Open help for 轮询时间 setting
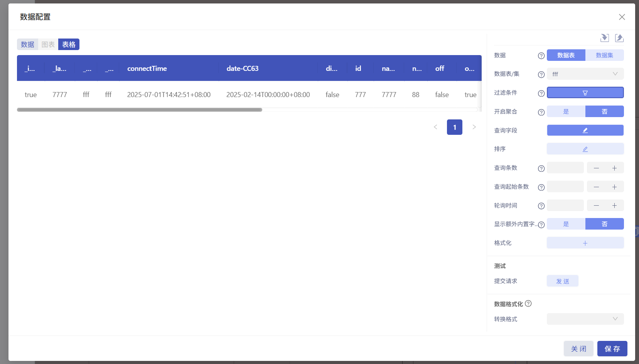 [x=541, y=206]
